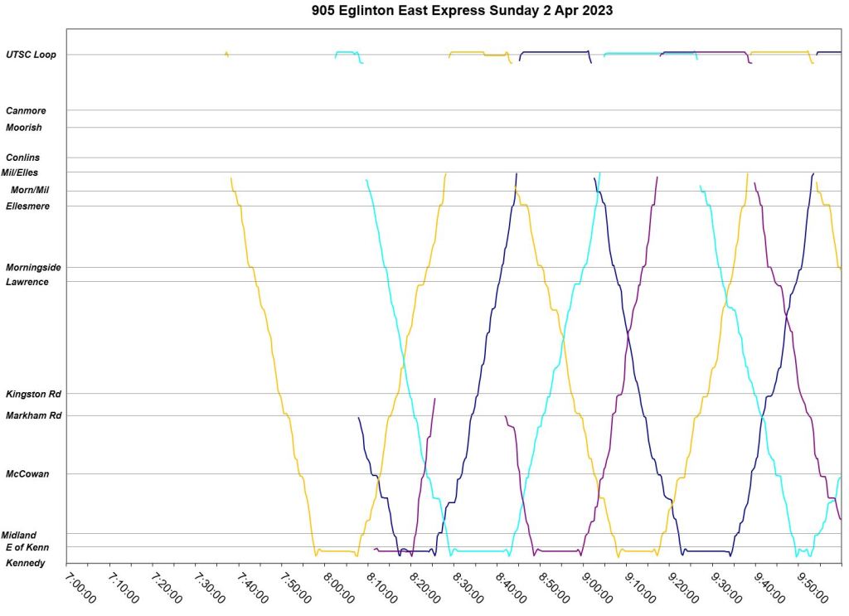The height and width of the screenshot is (616, 849).
Task: Click the Markham Rd label
Action: point(32,415)
